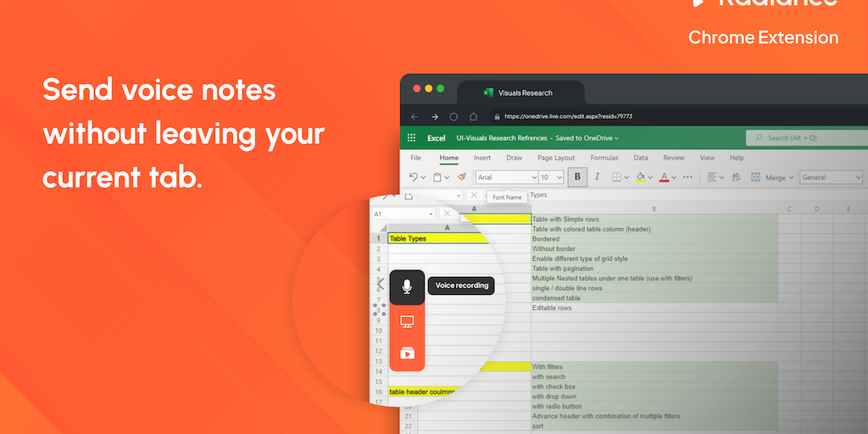Go to the browser home page
868x434 pixels.
473,116
